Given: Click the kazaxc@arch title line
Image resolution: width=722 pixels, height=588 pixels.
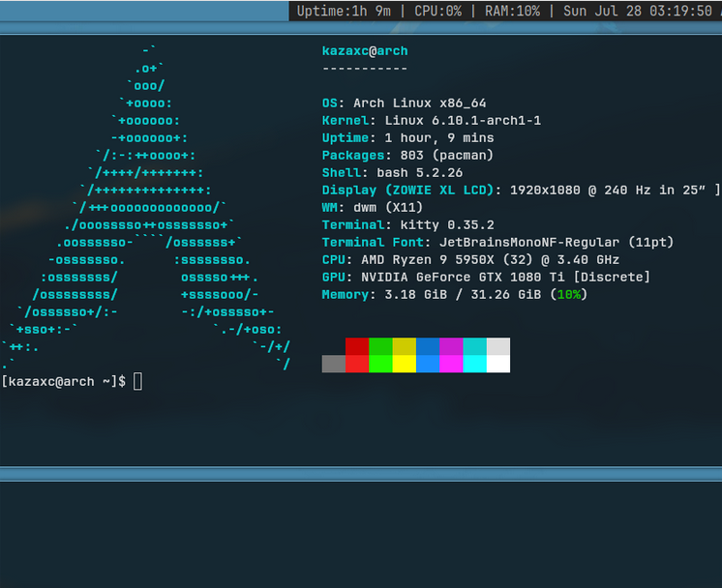Looking at the screenshot, I should (365, 51).
